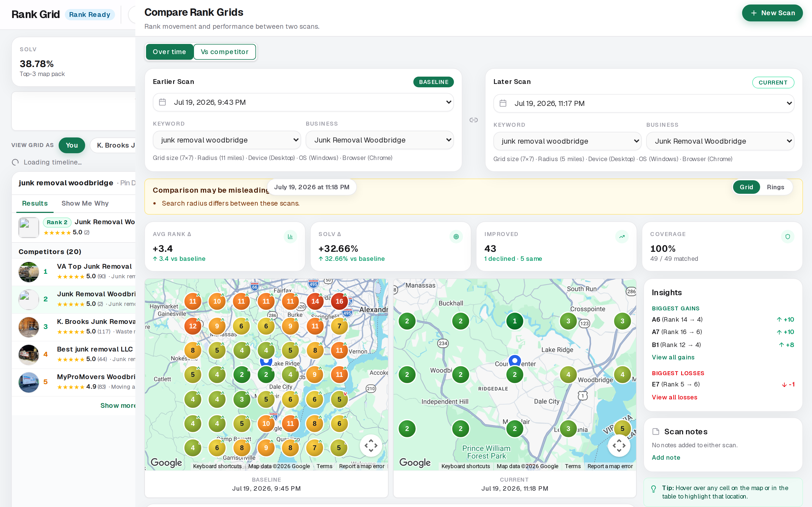Screen dimensions: 812x507
Task: Click the link icon between the two scans
Action: click(473, 120)
